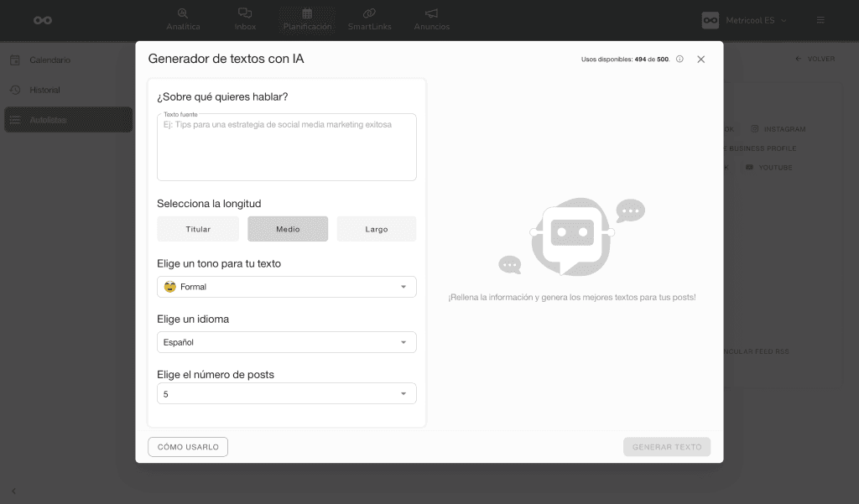Close the Generador de textos dialog
The height and width of the screenshot is (504, 859).
click(701, 60)
